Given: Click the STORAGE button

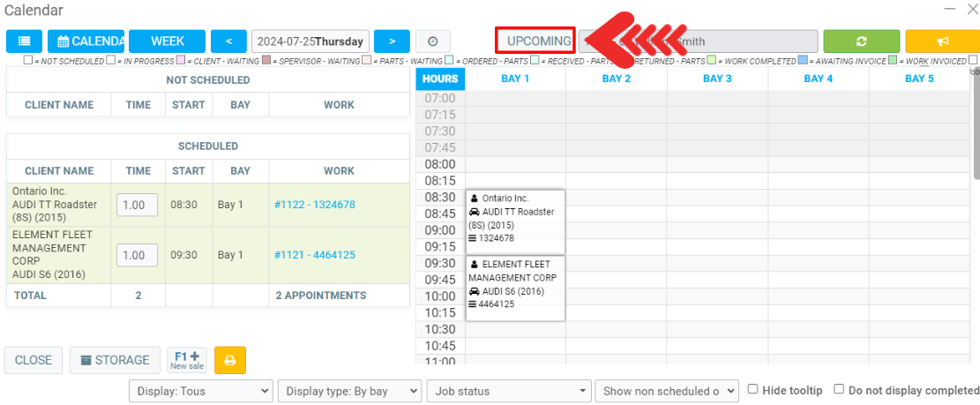Looking at the screenshot, I should [x=115, y=360].
